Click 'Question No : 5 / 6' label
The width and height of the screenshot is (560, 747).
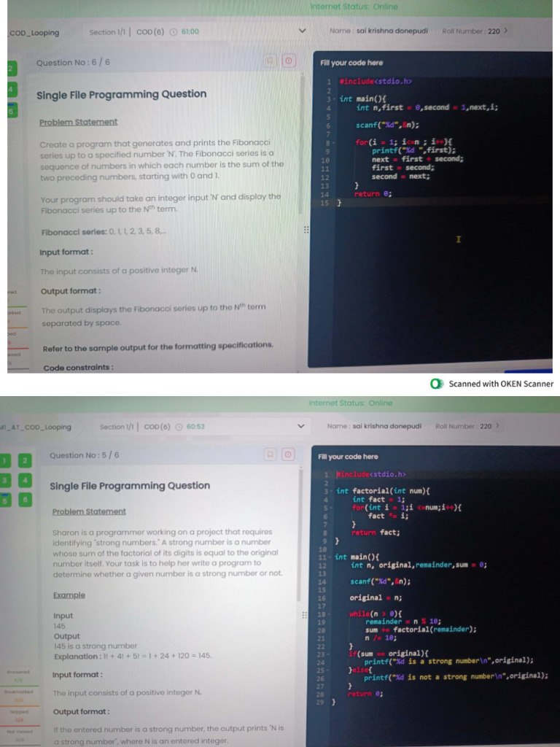(x=85, y=455)
